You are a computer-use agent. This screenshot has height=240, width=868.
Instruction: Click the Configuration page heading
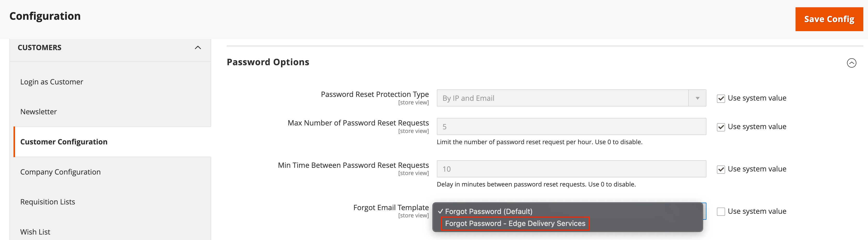[x=45, y=16]
